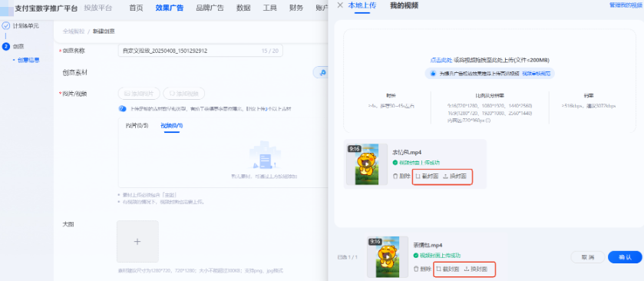Click the blue question mark help icon
644x281 pixels.
[x=122, y=109]
